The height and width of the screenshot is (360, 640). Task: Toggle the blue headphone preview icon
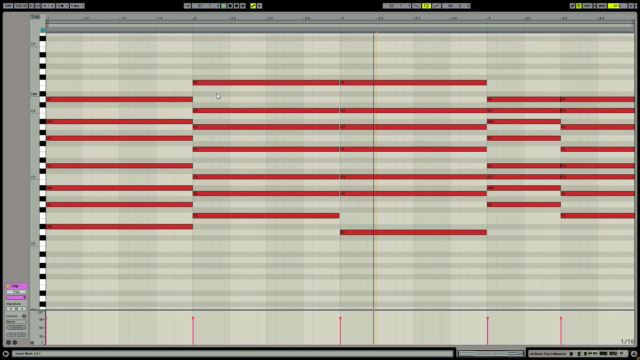click(x=42, y=30)
